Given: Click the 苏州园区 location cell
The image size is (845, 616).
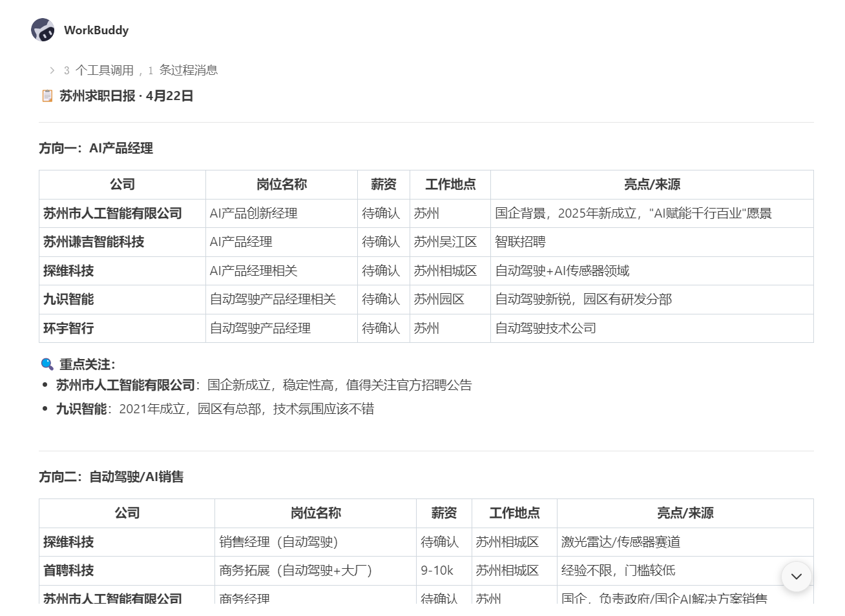Looking at the screenshot, I should tap(439, 300).
